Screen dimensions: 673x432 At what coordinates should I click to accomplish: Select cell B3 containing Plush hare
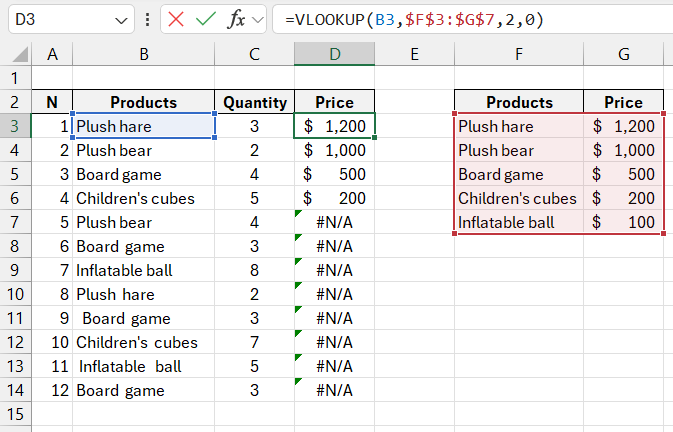tap(143, 126)
